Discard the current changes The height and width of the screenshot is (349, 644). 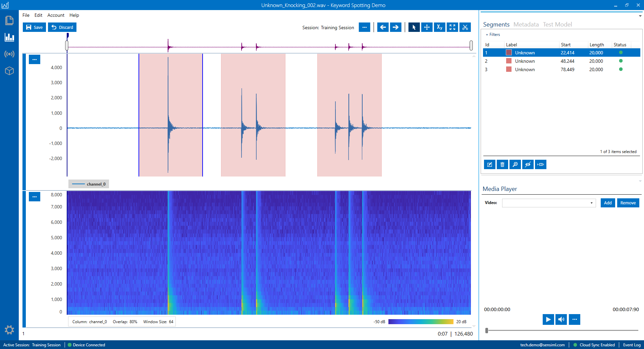tap(62, 27)
